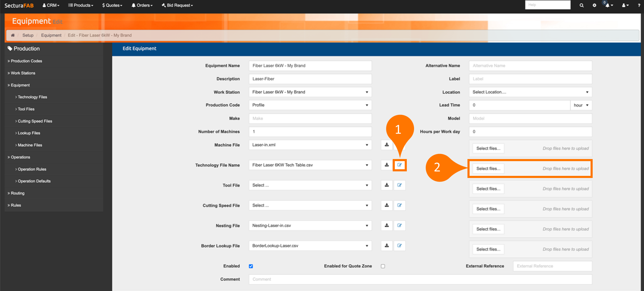
Task: Click the search magnifier icon in top bar
Action: 582,5
